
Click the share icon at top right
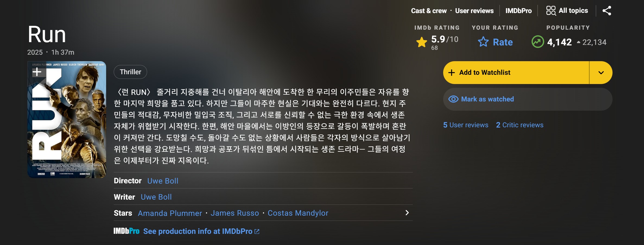click(x=607, y=11)
